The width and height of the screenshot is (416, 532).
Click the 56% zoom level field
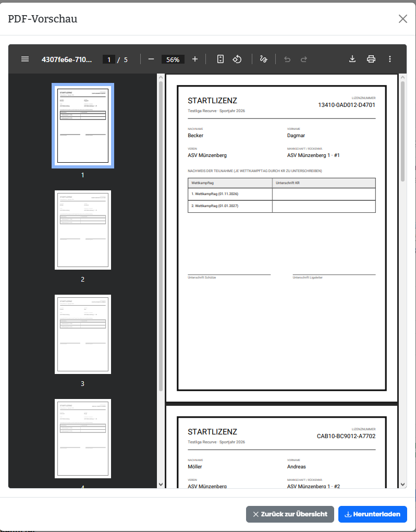pos(173,59)
